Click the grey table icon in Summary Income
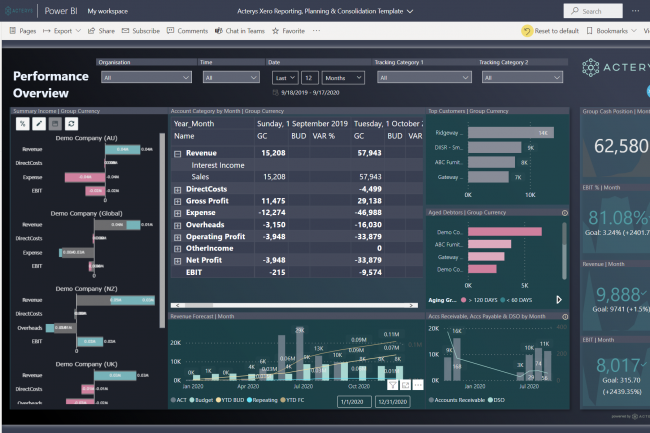This screenshot has width=650, height=433. tap(55, 123)
